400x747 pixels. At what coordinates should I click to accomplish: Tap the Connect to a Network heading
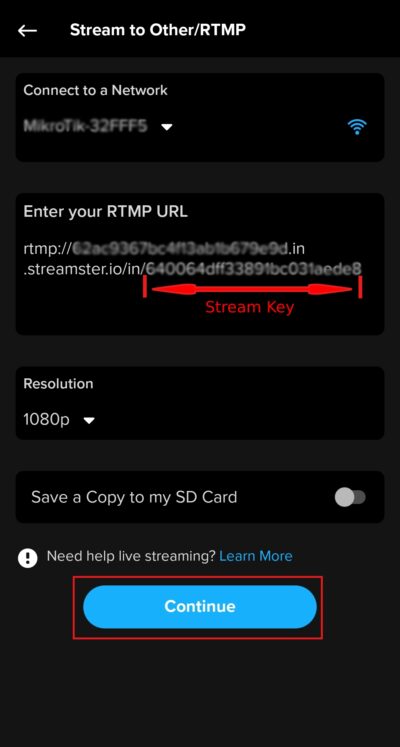[95, 90]
